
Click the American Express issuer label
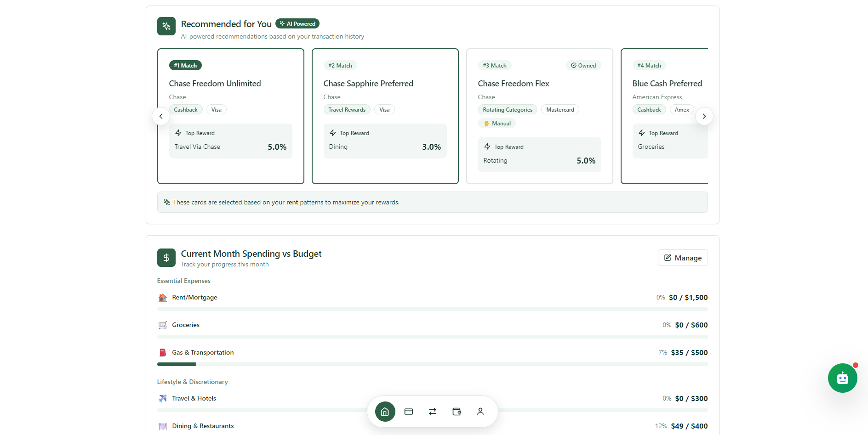(657, 97)
